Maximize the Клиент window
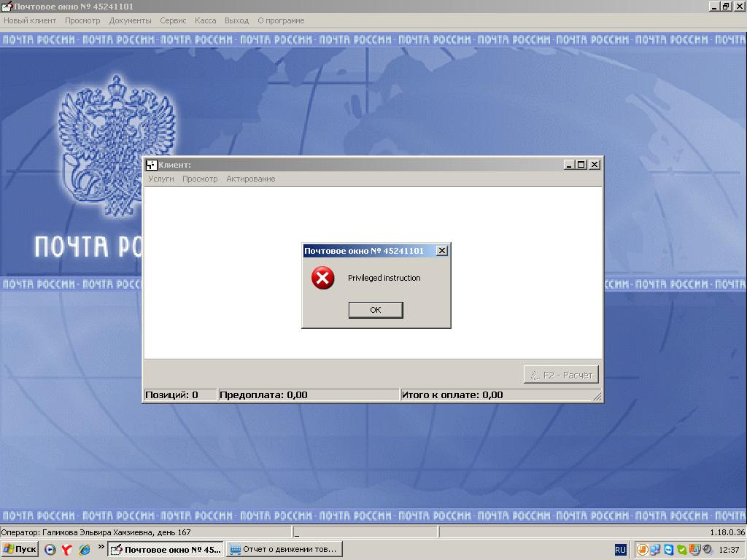Screen dimensions: 747x560 tap(581, 164)
